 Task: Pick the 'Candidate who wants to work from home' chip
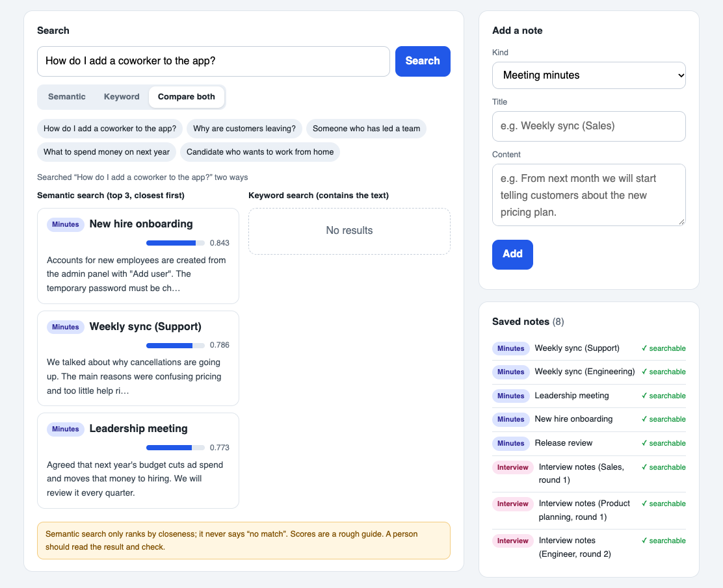(x=260, y=152)
